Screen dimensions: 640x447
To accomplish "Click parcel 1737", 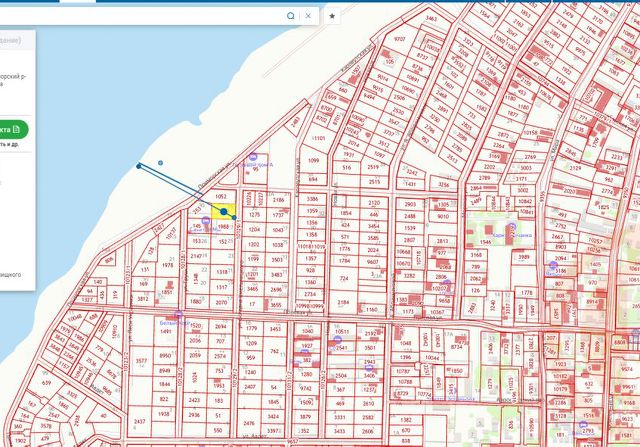I will (278, 215).
